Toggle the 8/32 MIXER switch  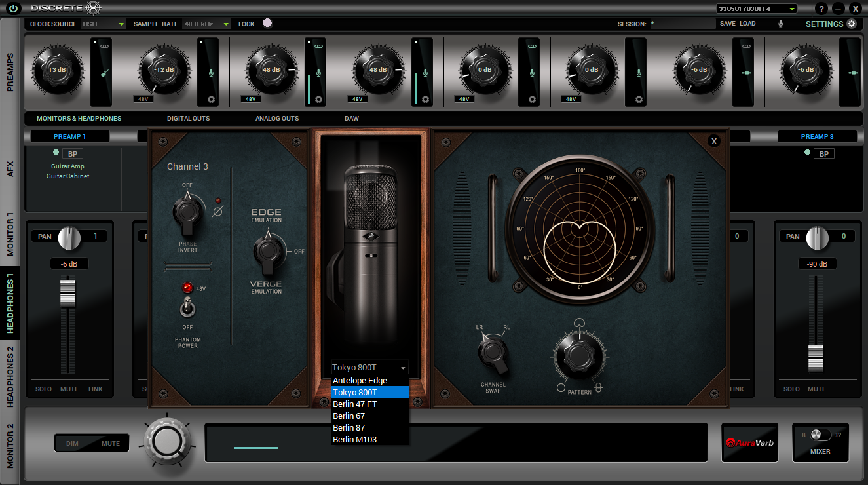820,435
